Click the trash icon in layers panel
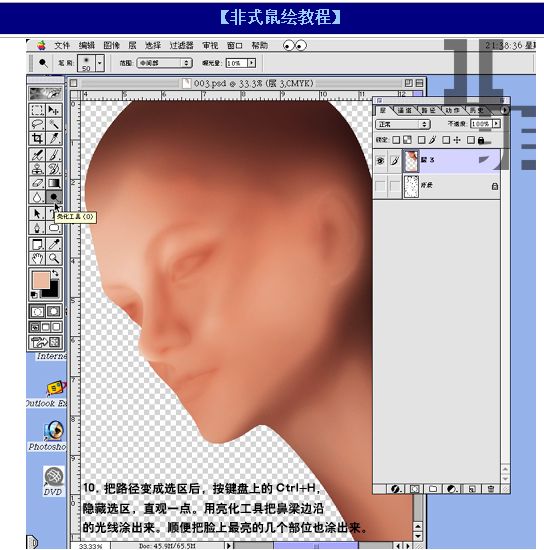The height and width of the screenshot is (550, 544). (x=491, y=489)
